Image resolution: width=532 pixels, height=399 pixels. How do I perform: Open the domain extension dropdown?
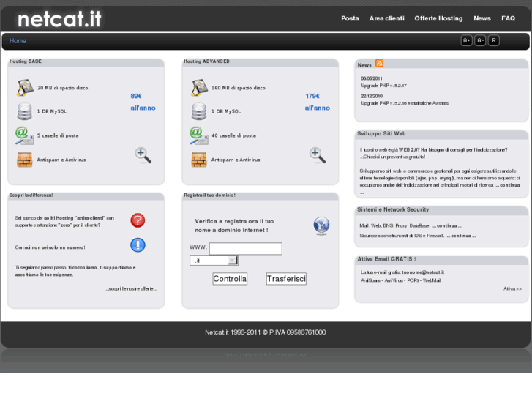214,261
